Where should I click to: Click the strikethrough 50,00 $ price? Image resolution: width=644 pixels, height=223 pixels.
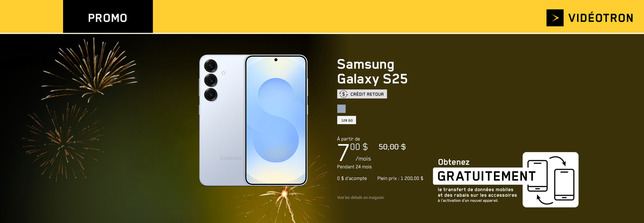coord(392,147)
